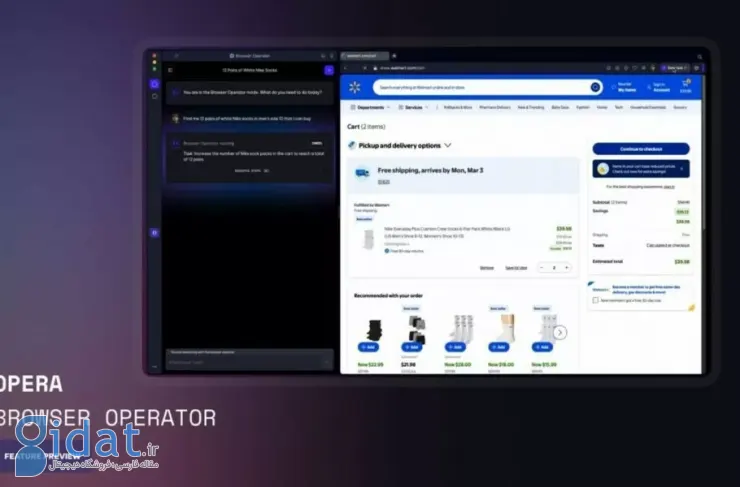
Task: Expand Pickup and delivery options chevron
Action: 447,145
